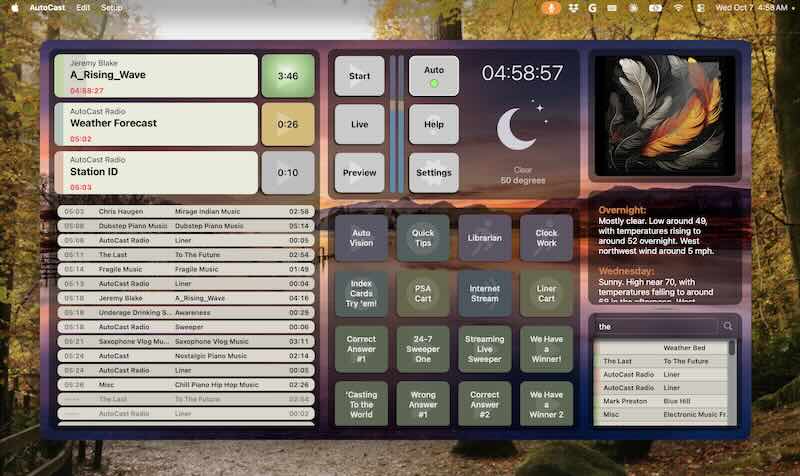This screenshot has width=800, height=476.
Task: Play Weather Forecast with the 0:26 button
Action: (x=288, y=124)
